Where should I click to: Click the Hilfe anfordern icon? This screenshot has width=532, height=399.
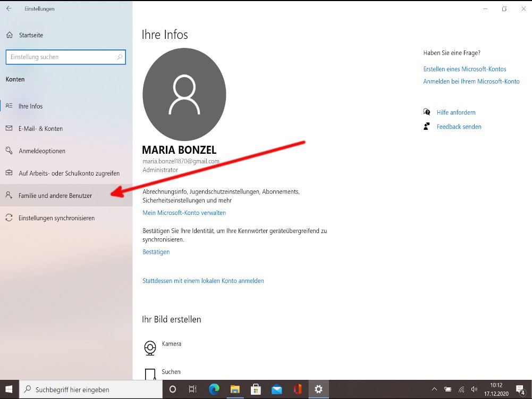coord(426,112)
